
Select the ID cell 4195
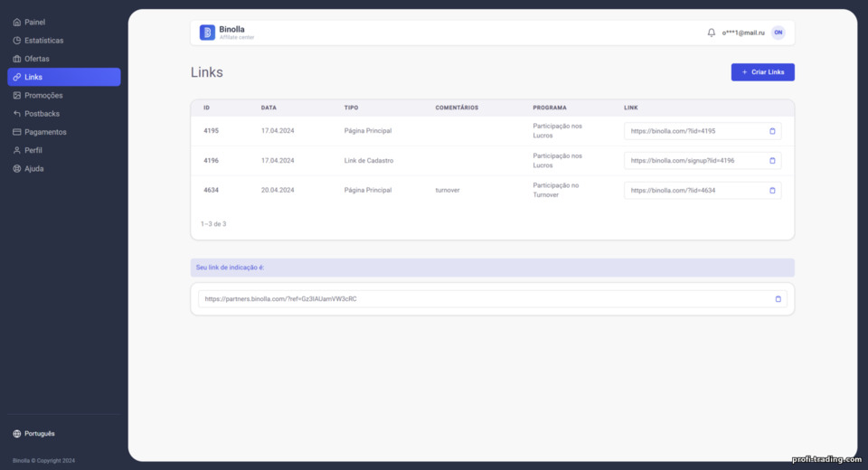(211, 131)
